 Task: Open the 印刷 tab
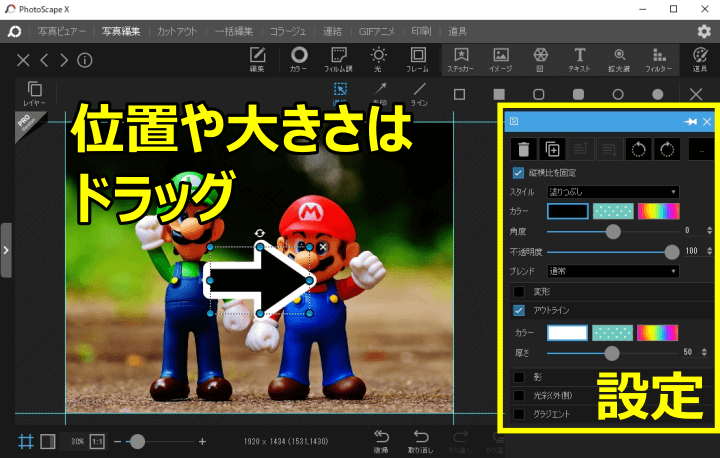click(421, 31)
